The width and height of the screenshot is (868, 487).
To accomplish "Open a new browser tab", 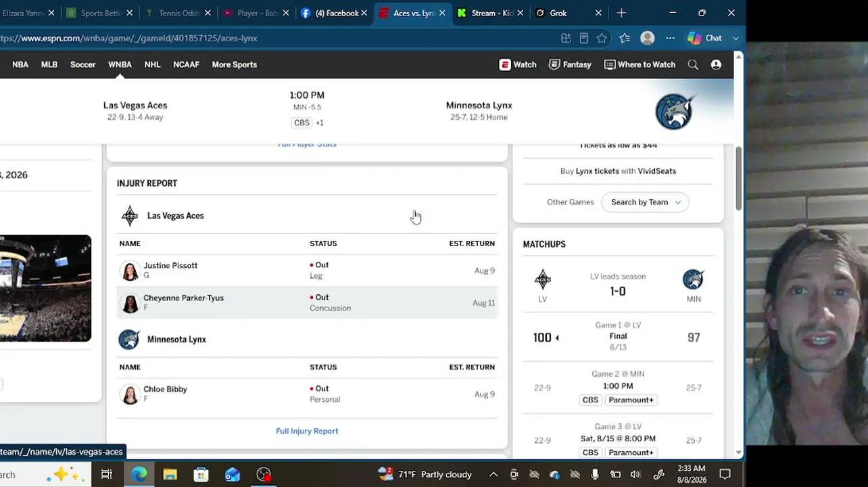I will coord(621,13).
